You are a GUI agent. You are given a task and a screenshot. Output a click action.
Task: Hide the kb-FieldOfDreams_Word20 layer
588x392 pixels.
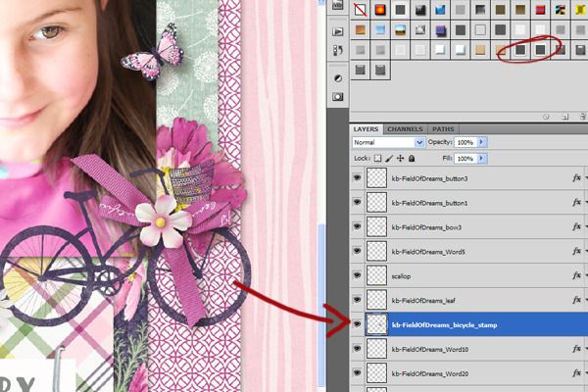[x=357, y=372]
